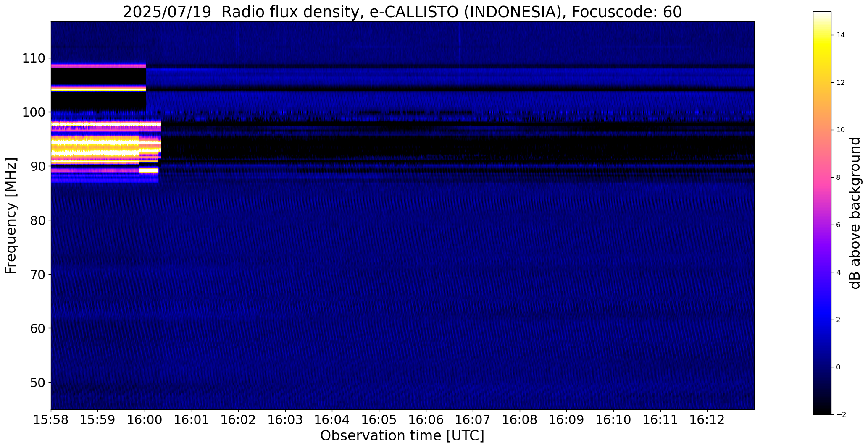Image resolution: width=868 pixels, height=448 pixels.
Task: Click the colorbar tick label 12
Action: (840, 83)
